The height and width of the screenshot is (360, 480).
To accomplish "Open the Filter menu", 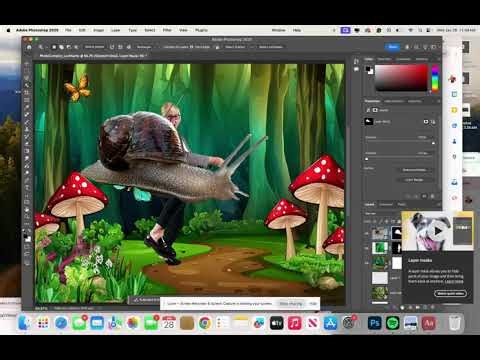I will [167, 30].
